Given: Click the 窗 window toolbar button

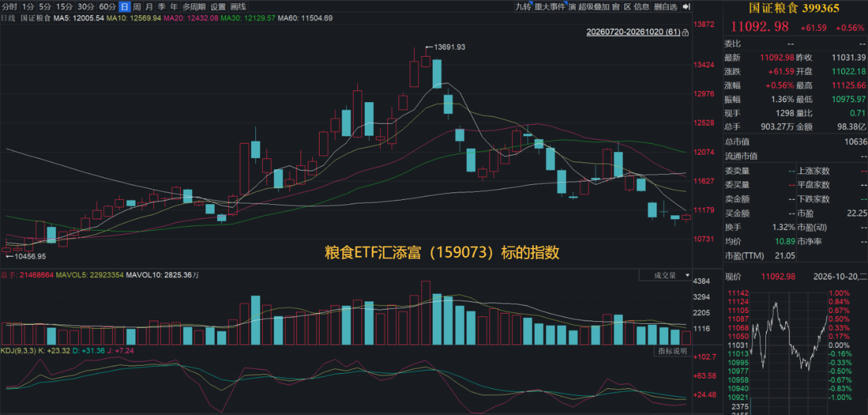Looking at the screenshot, I should 616,7.
